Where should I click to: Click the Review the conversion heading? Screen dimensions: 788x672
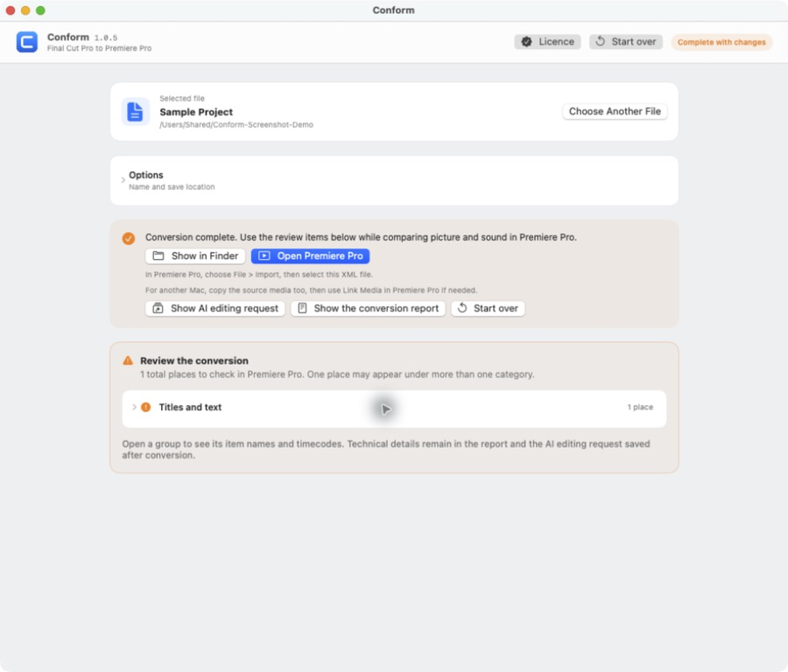194,360
